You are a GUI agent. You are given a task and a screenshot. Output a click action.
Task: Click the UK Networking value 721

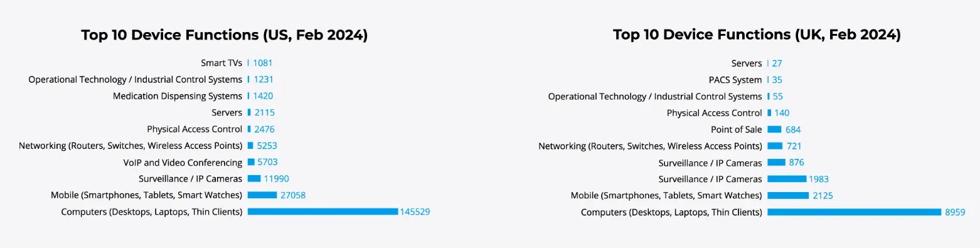pos(794,146)
